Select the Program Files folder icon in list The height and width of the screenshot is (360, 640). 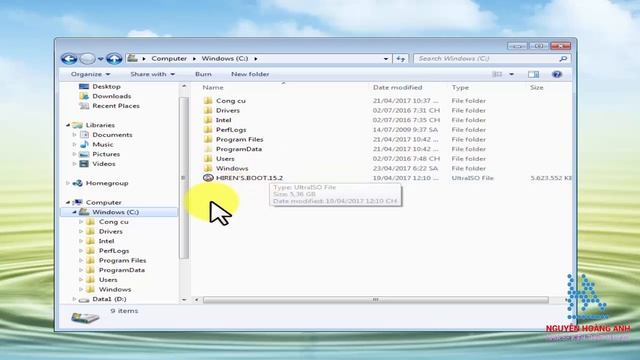208,140
